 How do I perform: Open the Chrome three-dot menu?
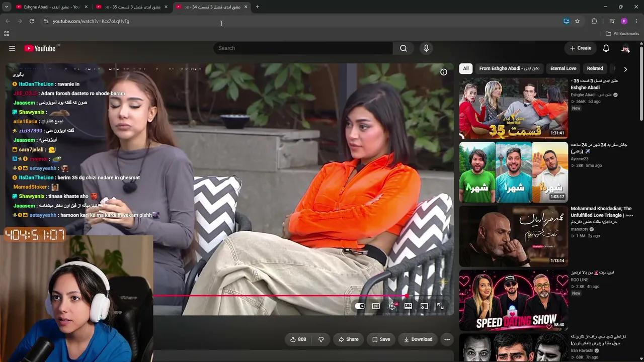pos(636,21)
